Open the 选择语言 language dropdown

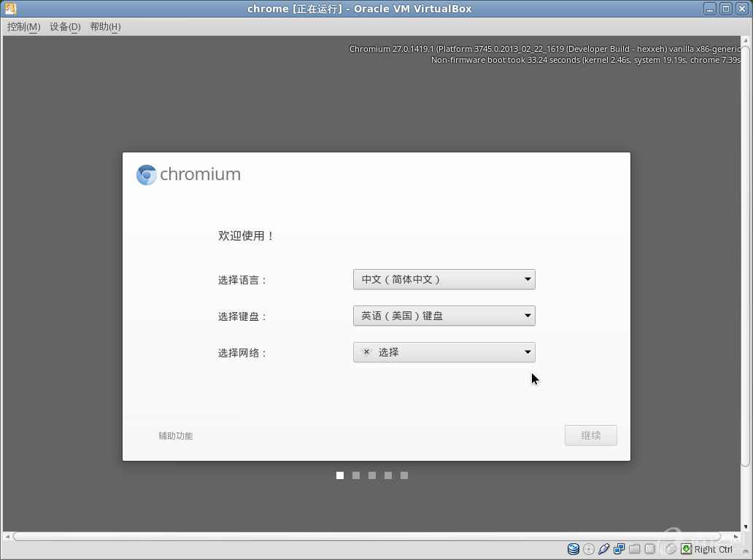point(444,279)
